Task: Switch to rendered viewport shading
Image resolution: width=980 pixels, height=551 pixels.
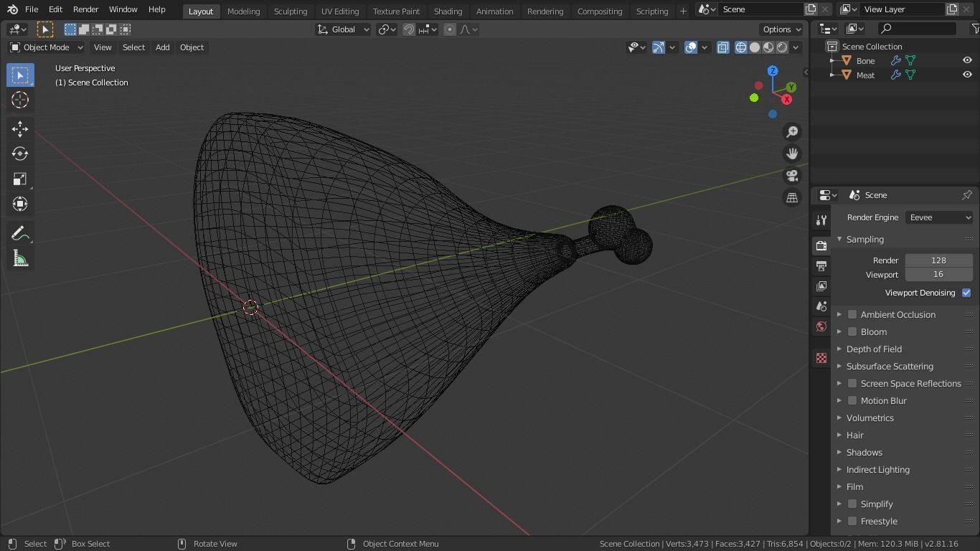Action: pyautogui.click(x=782, y=47)
